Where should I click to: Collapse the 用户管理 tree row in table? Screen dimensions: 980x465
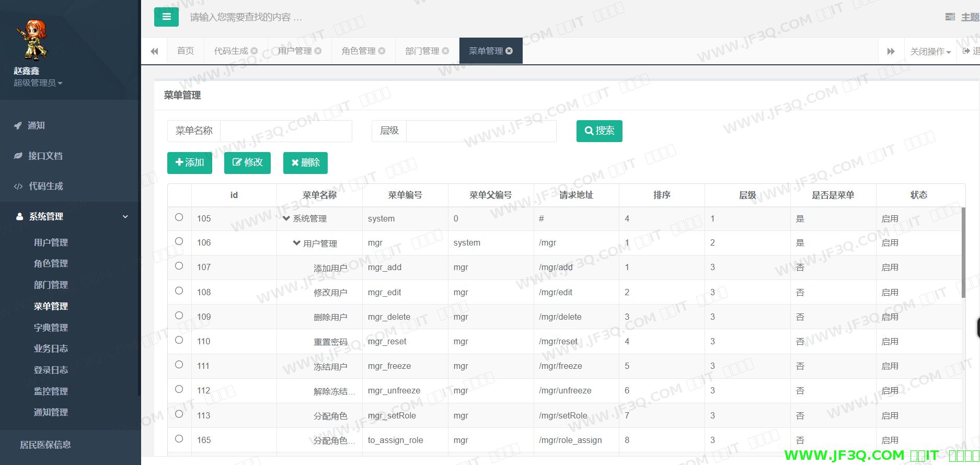(296, 243)
